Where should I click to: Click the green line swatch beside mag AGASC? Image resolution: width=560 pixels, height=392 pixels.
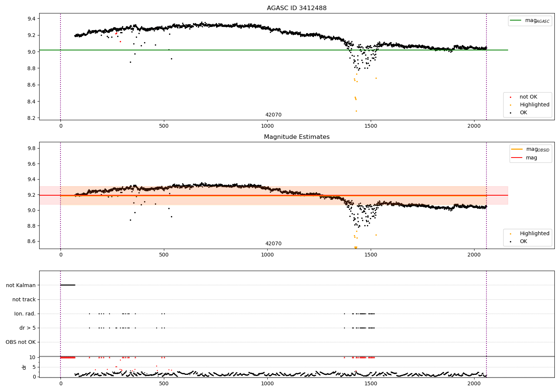tap(516, 21)
